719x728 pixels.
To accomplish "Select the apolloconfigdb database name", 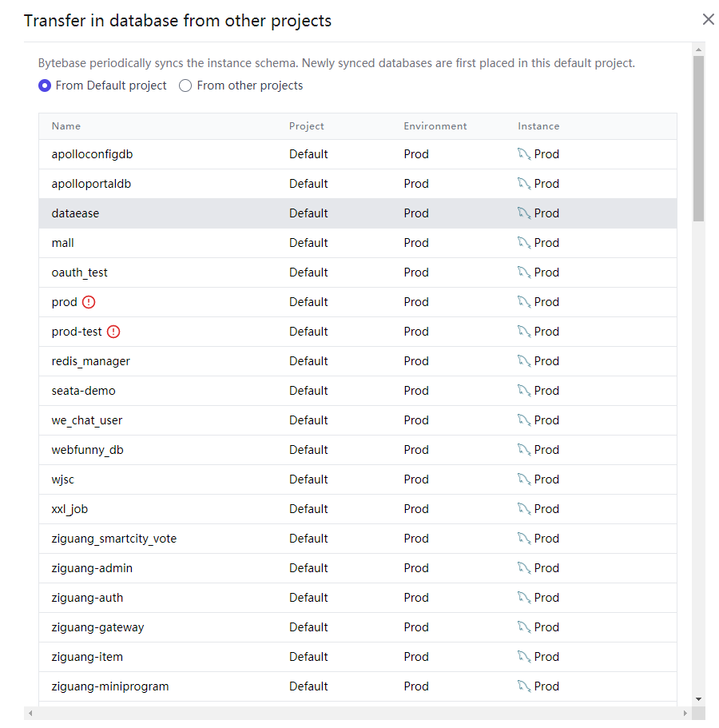I will (x=92, y=154).
